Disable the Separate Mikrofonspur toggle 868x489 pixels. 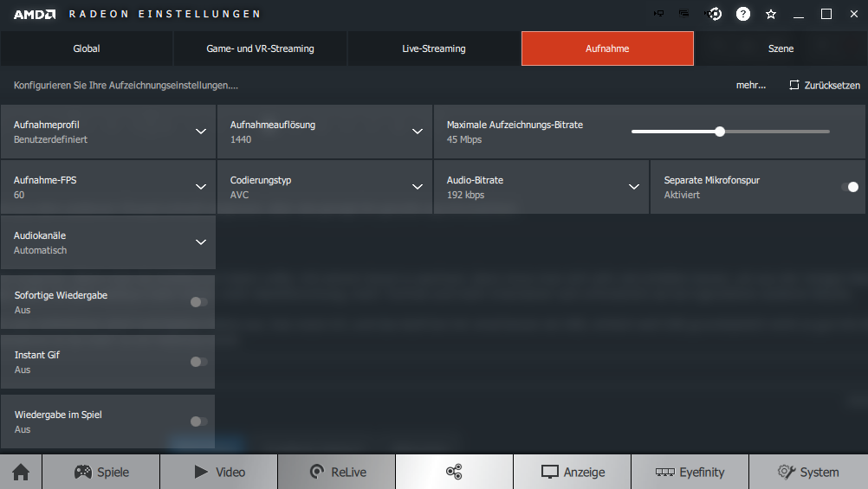click(850, 187)
